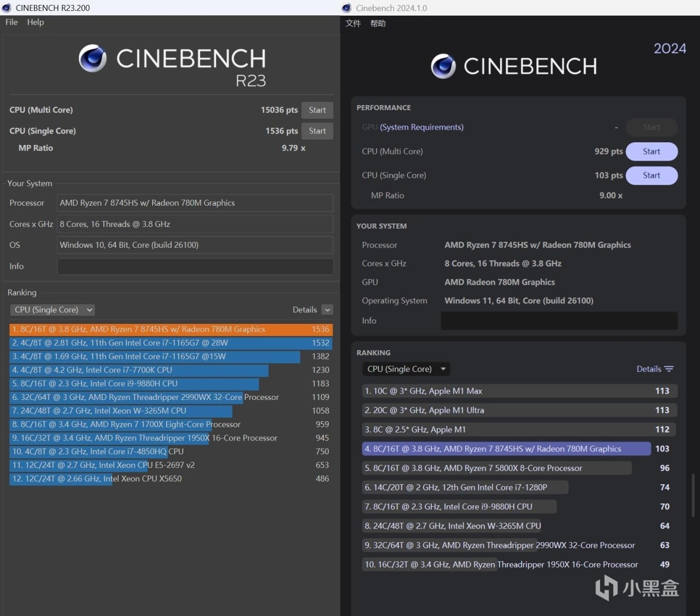Select R23 ranking row 2, i7-1165G7 @ 28W
700x616 pixels.
[171, 343]
